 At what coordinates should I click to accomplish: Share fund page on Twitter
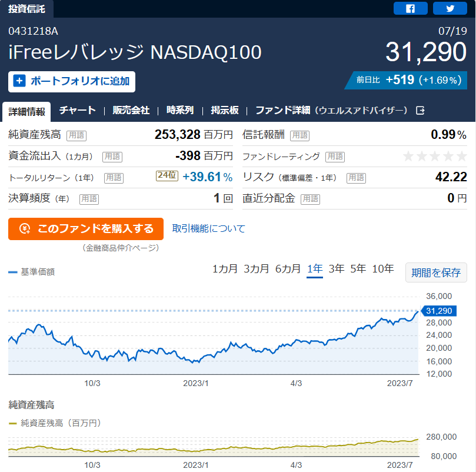[450, 8]
